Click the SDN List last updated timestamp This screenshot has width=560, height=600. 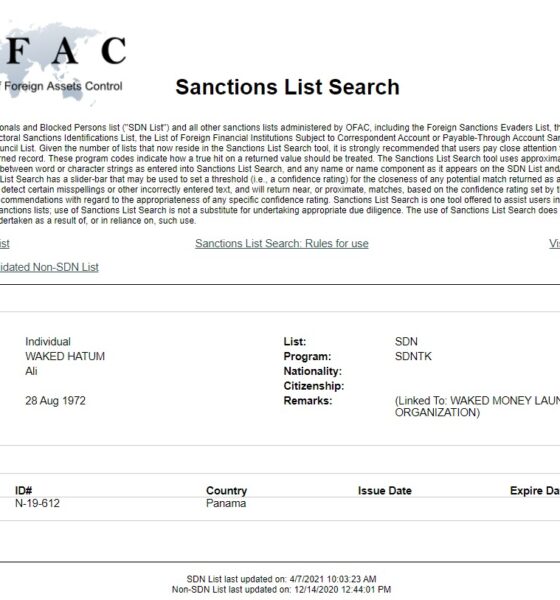tap(281, 579)
